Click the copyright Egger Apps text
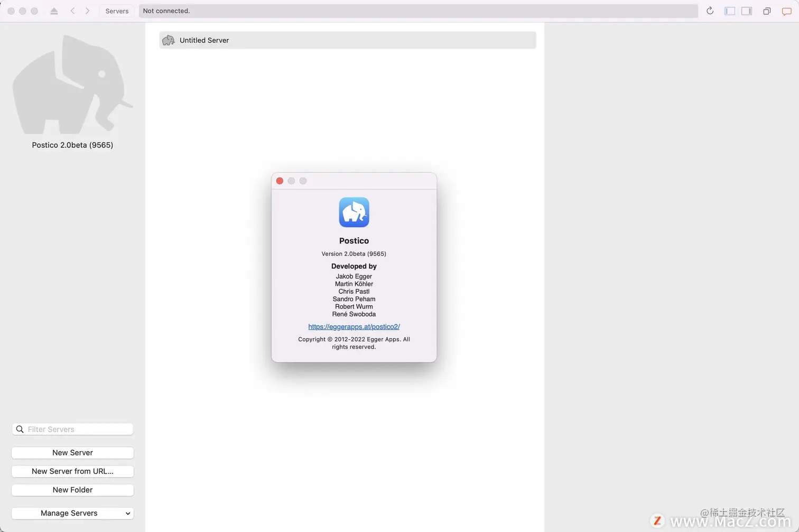This screenshot has height=532, width=799. (354, 343)
